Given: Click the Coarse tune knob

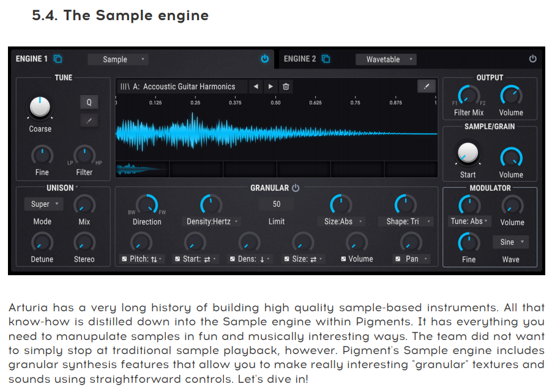Looking at the screenshot, I should (x=40, y=107).
